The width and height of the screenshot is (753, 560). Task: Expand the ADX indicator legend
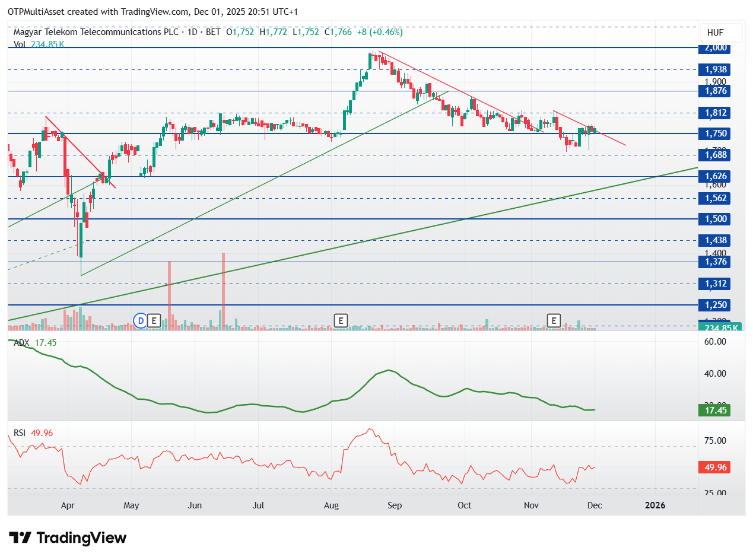coord(21,343)
